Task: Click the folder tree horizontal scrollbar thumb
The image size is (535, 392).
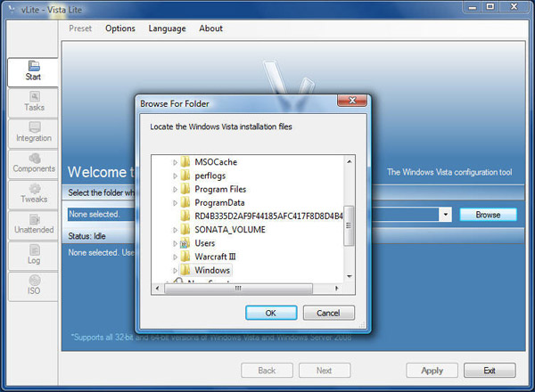Action: (x=238, y=289)
